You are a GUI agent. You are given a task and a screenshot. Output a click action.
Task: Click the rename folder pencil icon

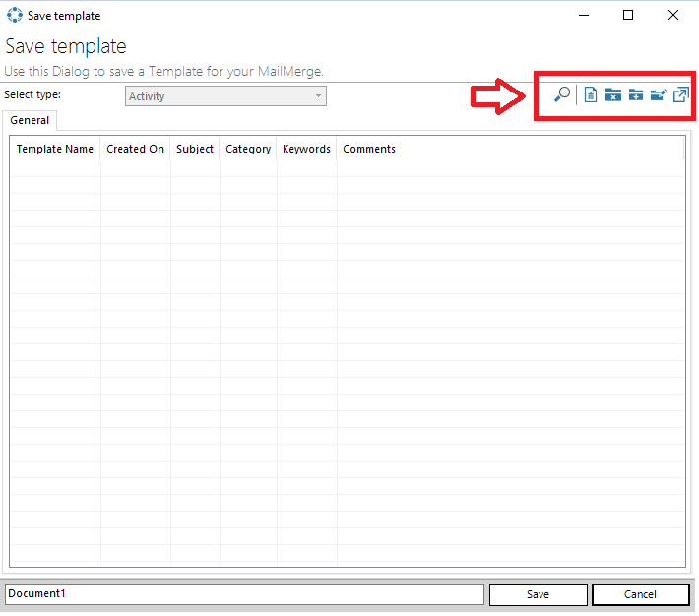tap(658, 95)
